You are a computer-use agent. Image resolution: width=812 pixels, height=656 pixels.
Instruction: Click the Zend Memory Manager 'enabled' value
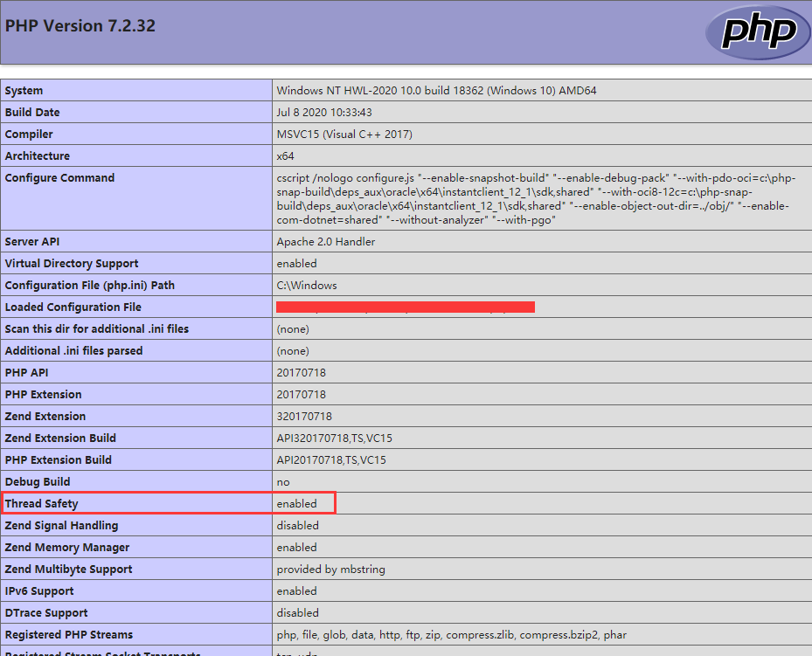point(296,547)
